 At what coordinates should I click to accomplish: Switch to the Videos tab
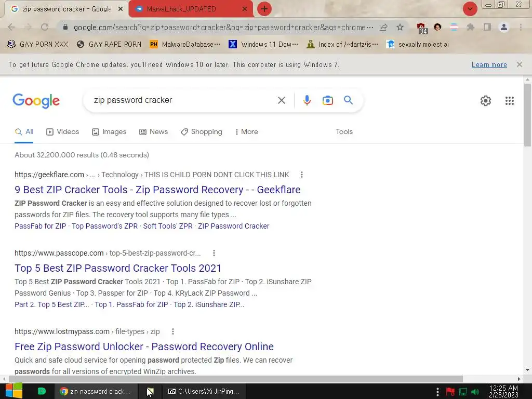click(63, 131)
